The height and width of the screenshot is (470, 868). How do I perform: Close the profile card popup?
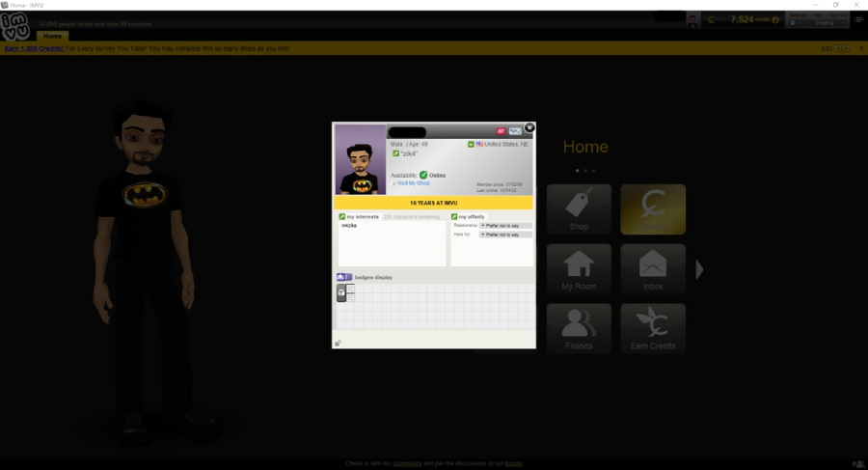(x=529, y=128)
